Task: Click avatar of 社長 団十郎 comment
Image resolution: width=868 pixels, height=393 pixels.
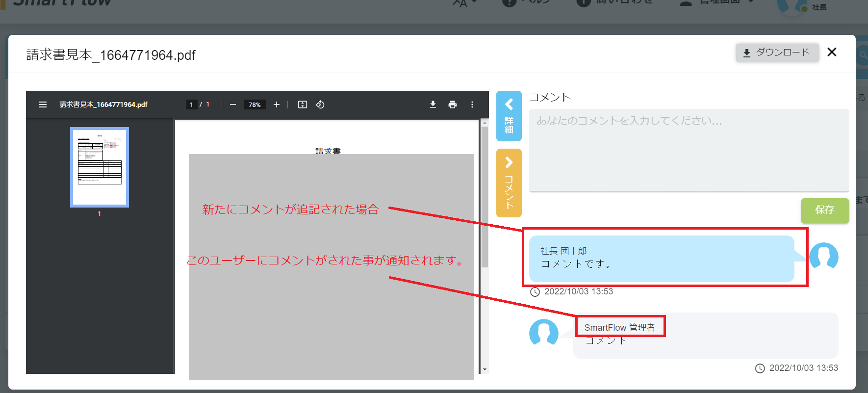Action: pos(823,257)
